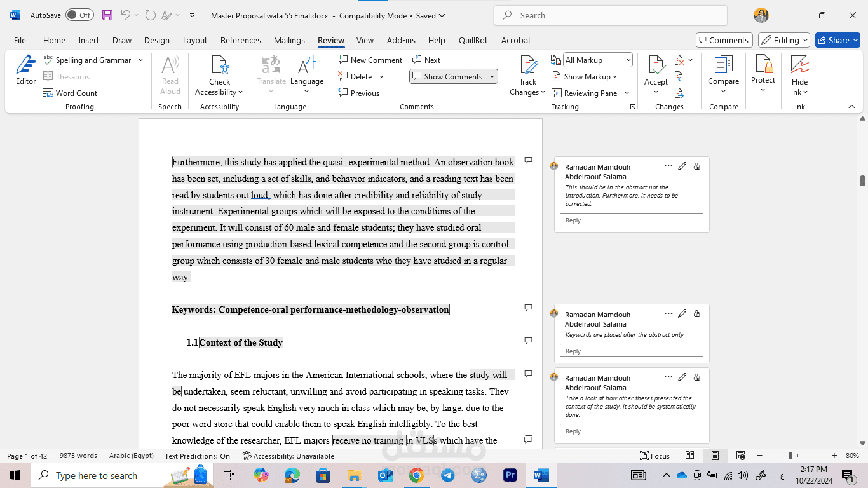The width and height of the screenshot is (868, 488).
Task: Click the Hide Ink icon
Action: 799,67
